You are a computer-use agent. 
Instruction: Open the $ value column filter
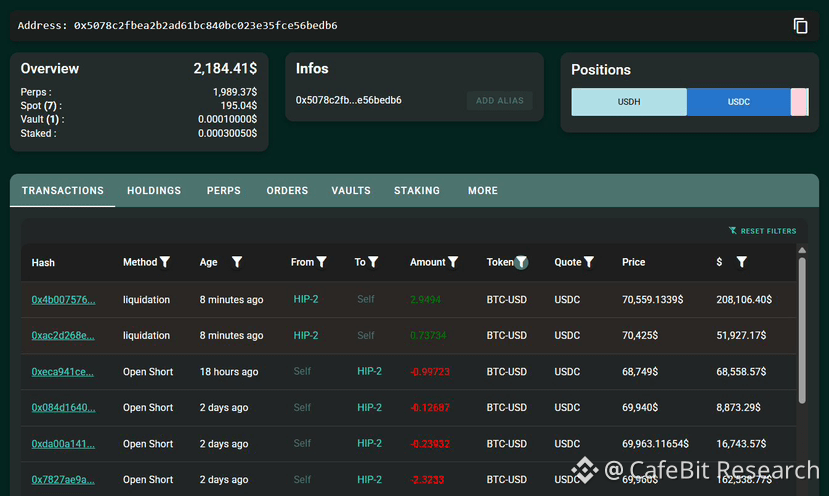point(742,262)
